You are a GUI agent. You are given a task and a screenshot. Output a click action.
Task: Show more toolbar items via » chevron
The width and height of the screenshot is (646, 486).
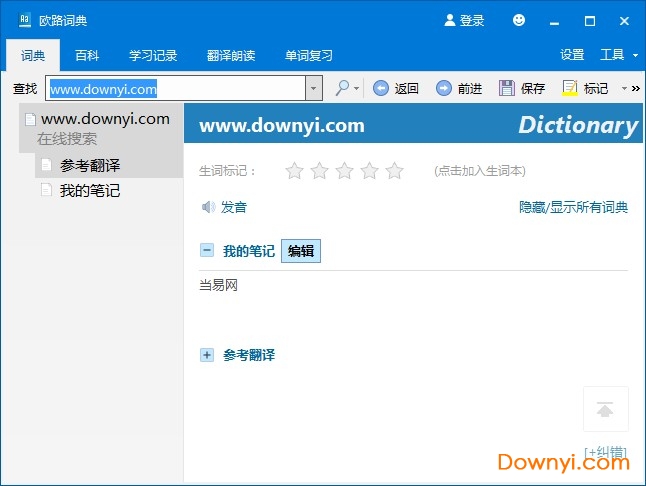[x=636, y=88]
